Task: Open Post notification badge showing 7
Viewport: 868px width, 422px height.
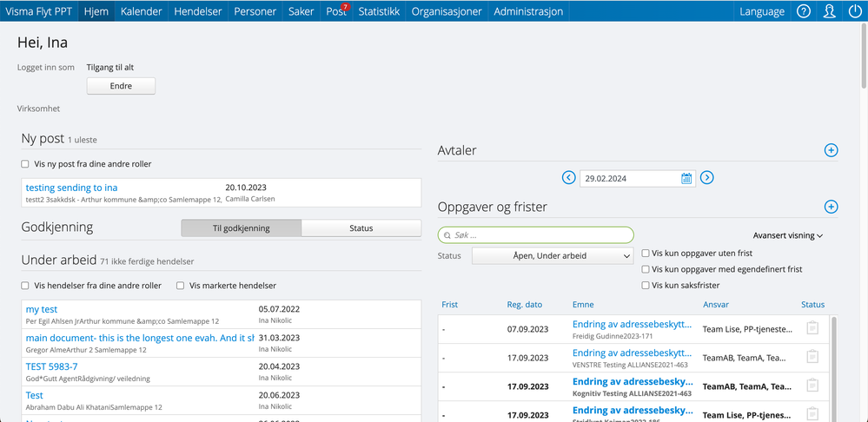Action: click(346, 7)
